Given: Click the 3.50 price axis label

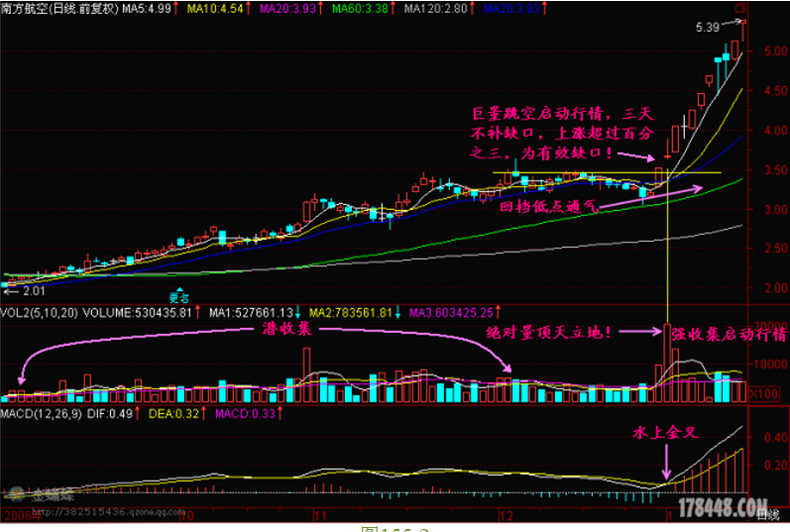Looking at the screenshot, I should [x=776, y=169].
